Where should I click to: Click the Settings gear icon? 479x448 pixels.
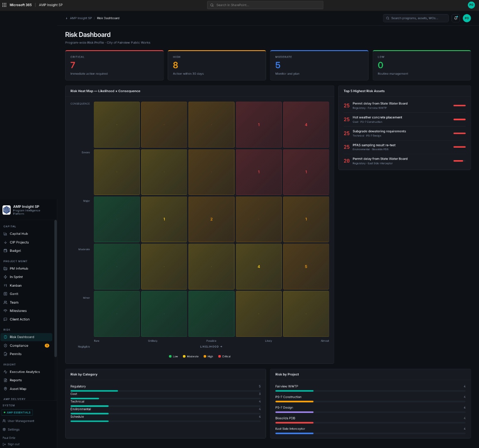[x=4, y=429]
